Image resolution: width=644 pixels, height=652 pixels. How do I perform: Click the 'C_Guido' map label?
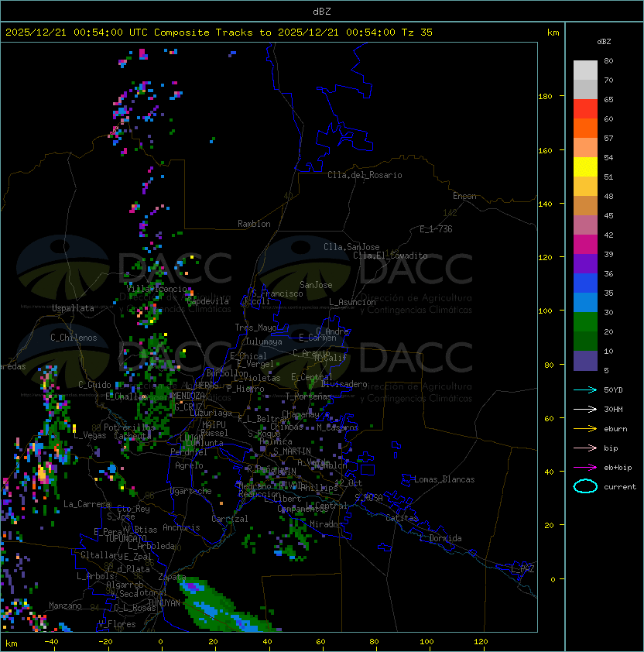coord(94,385)
